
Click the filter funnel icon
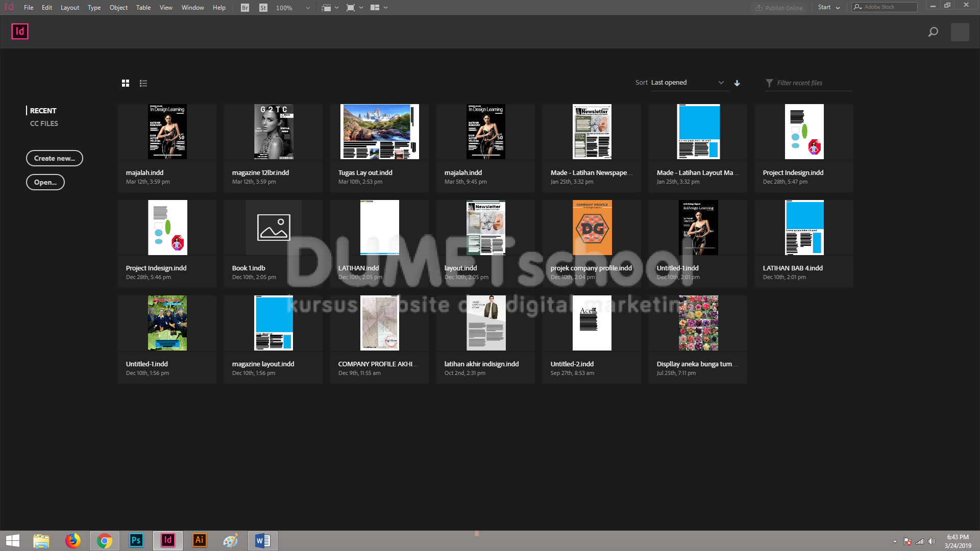pos(769,83)
